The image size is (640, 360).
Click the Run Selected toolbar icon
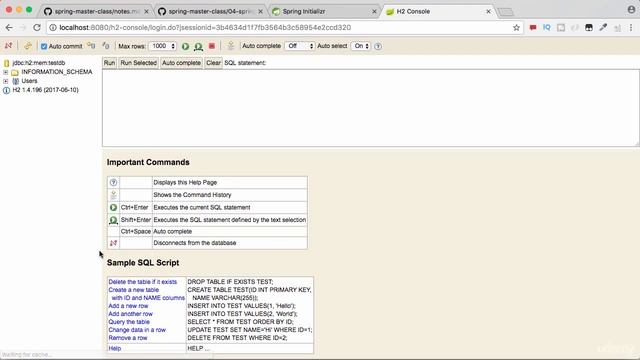click(198, 46)
